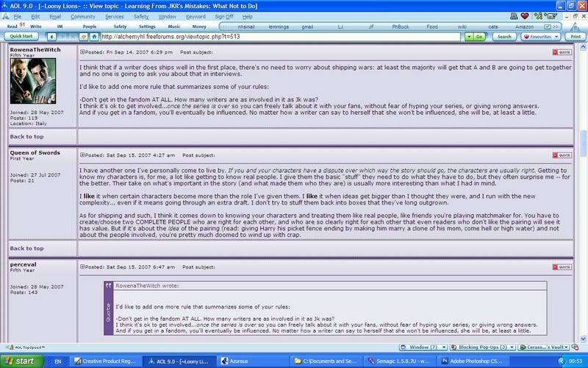Click the Print button in toolbar
The image size is (588, 368).
[x=573, y=36]
